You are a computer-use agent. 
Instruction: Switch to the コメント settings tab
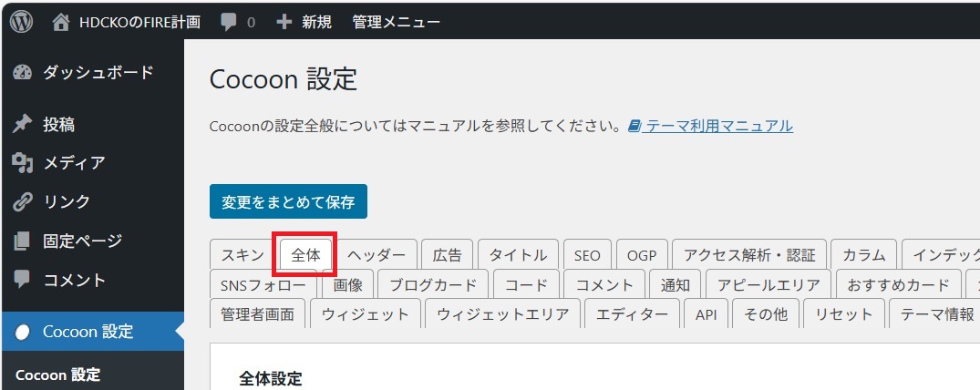604,285
